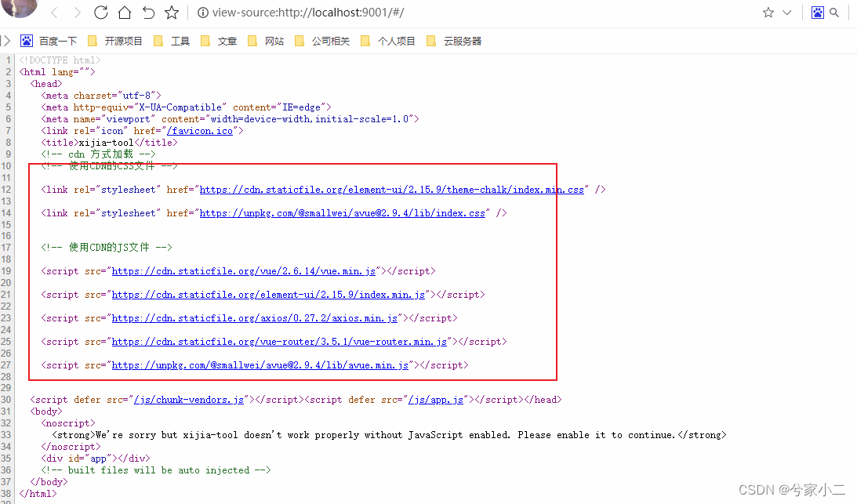Go back with the browser back arrow

pos(54,13)
